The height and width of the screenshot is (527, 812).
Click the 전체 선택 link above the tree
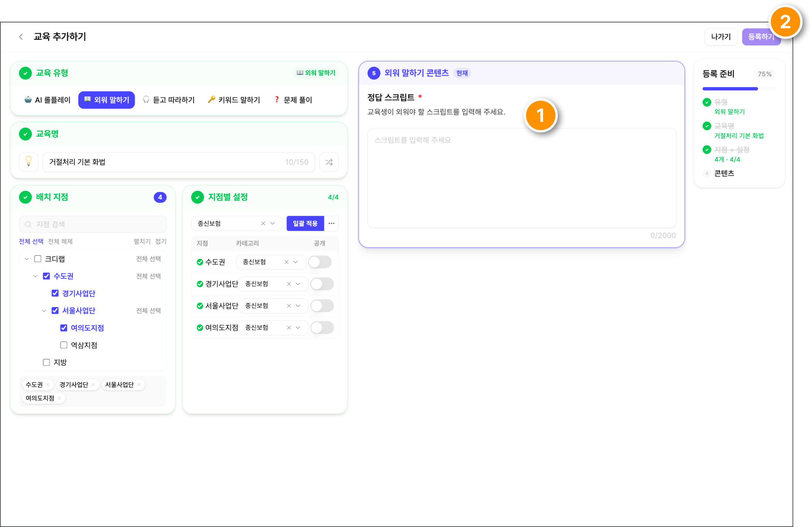click(x=31, y=241)
